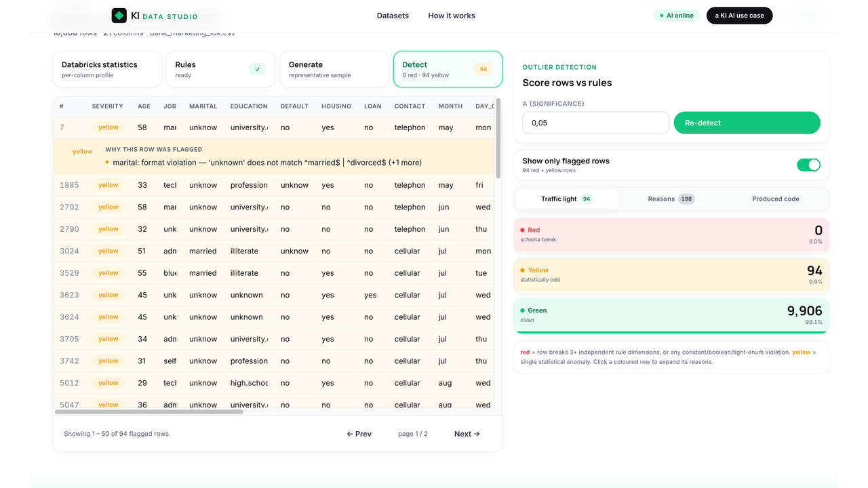Open the Databricks statistics card
The height and width of the screenshot is (488, 868).
click(x=107, y=69)
